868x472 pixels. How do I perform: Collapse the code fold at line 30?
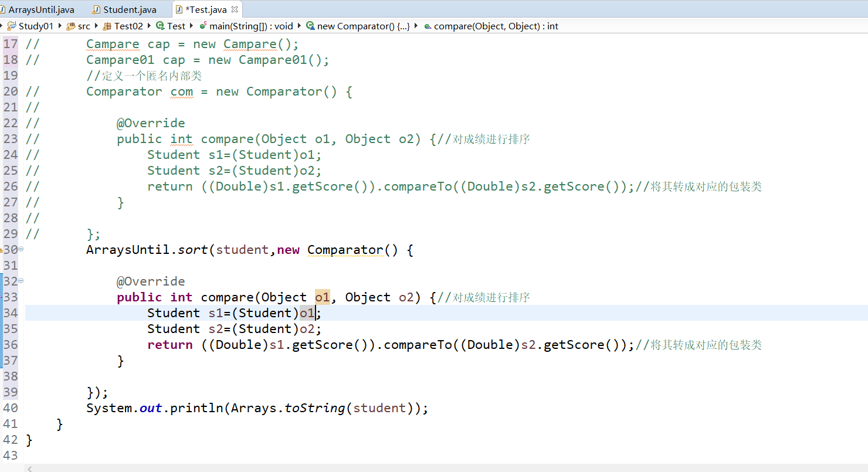point(21,249)
